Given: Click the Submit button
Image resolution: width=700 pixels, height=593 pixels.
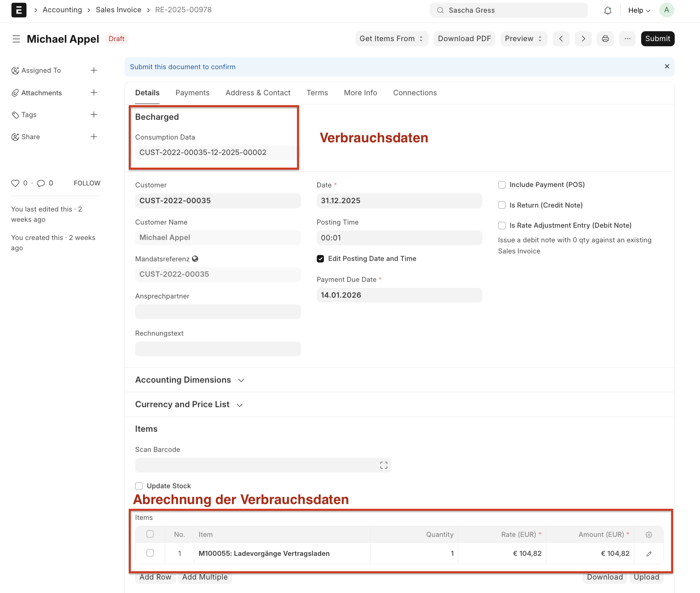Looking at the screenshot, I should click(x=658, y=39).
